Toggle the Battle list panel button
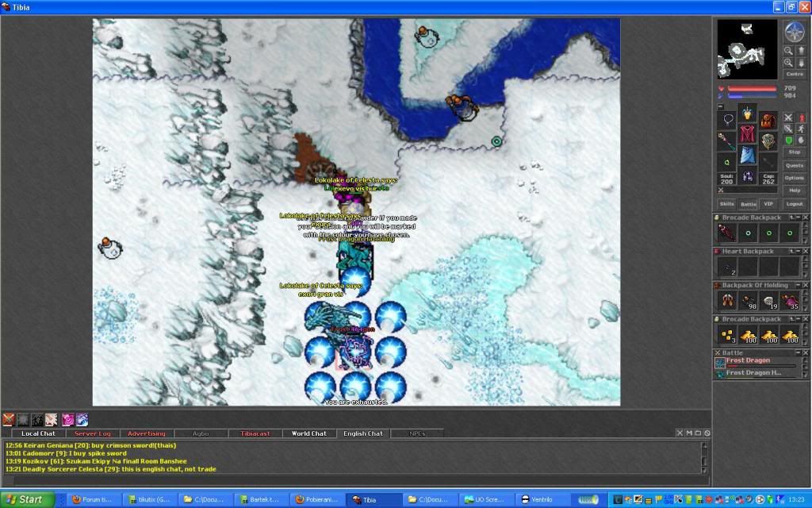The image size is (812, 508). tap(749, 204)
